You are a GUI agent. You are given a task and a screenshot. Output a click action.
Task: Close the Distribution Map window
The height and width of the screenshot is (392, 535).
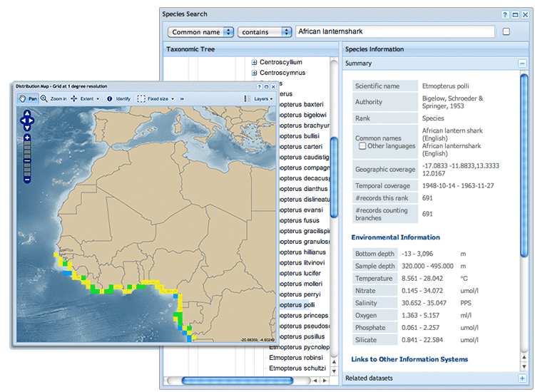click(x=273, y=86)
